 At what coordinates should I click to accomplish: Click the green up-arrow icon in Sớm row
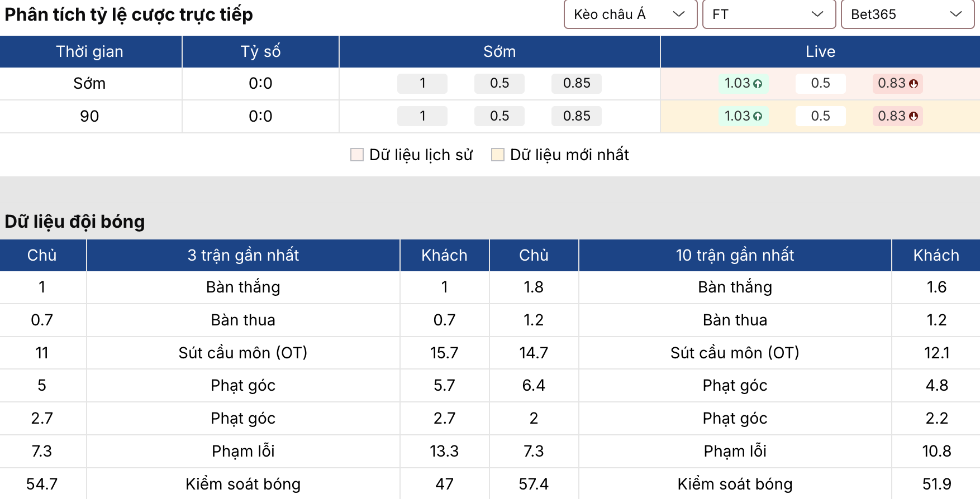(x=758, y=84)
